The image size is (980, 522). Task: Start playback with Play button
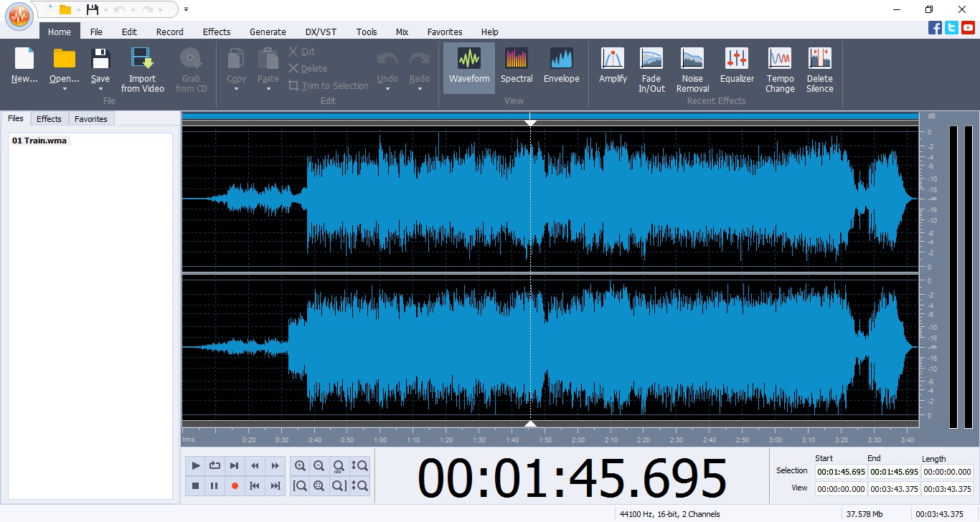(x=195, y=466)
